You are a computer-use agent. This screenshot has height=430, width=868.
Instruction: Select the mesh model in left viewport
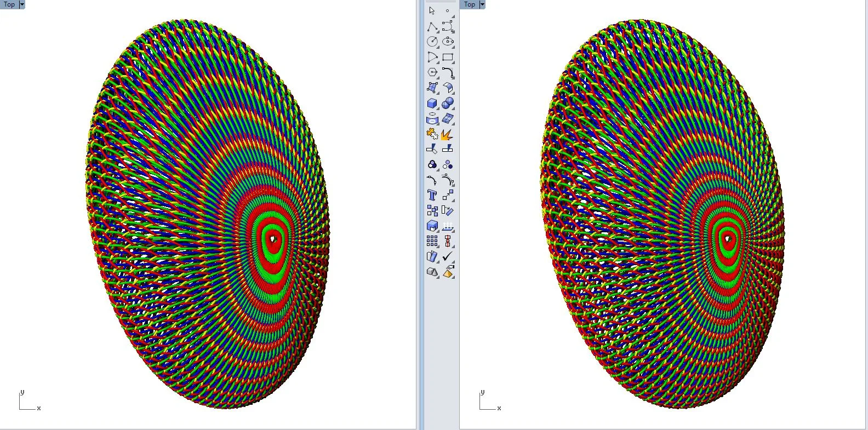[x=207, y=214]
